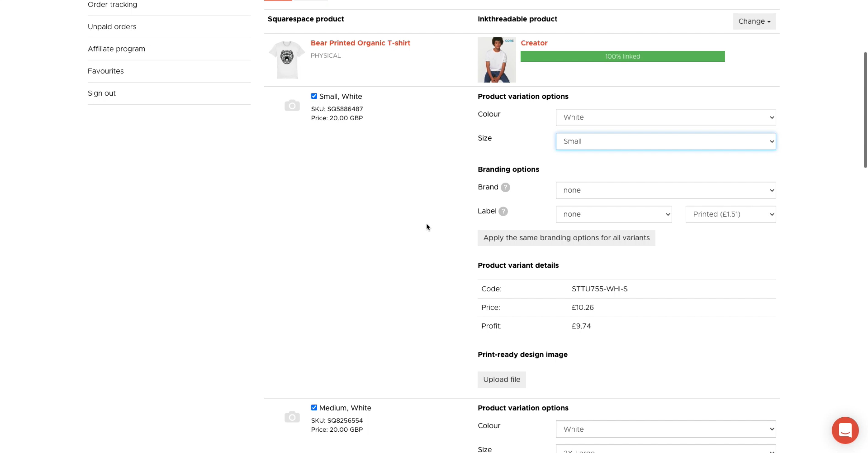The width and height of the screenshot is (868, 453).
Task: Click the Brand help question mark icon
Action: [x=505, y=187]
